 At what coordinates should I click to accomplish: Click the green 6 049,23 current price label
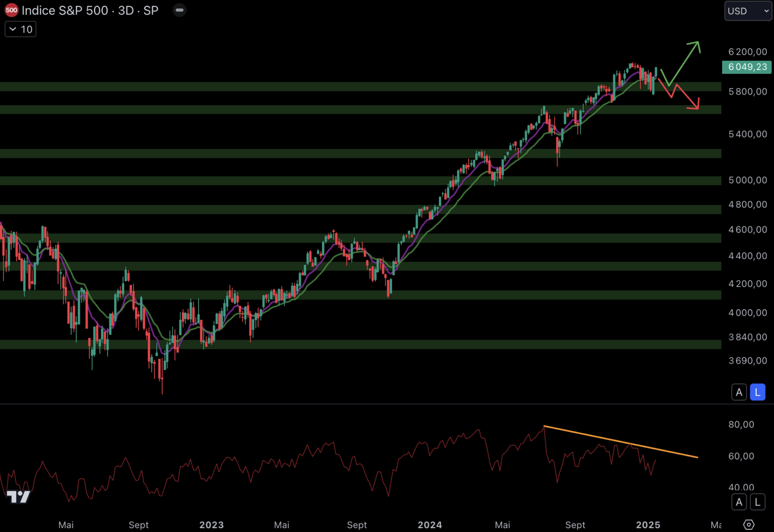coord(747,67)
